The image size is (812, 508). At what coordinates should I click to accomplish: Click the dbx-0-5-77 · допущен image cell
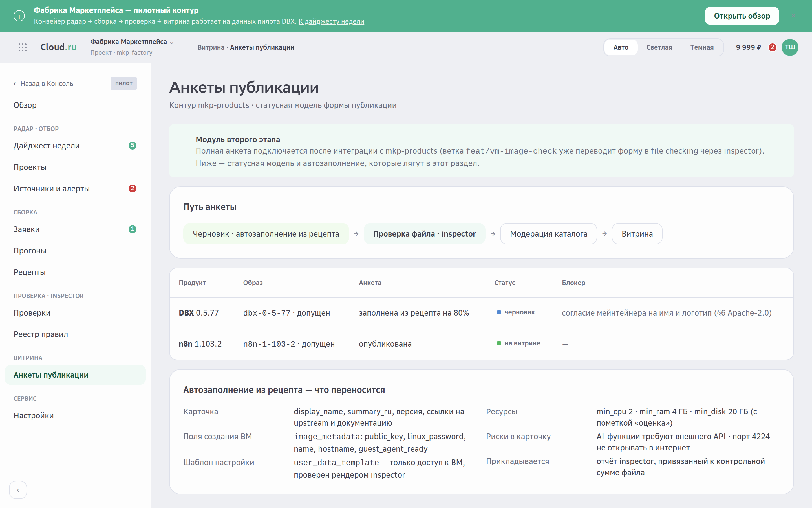(286, 313)
